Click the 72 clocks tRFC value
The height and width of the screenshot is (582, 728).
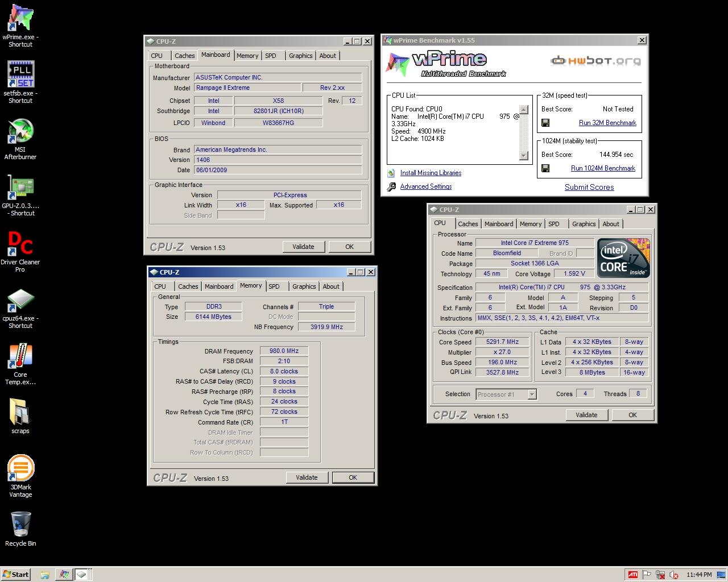pyautogui.click(x=284, y=411)
